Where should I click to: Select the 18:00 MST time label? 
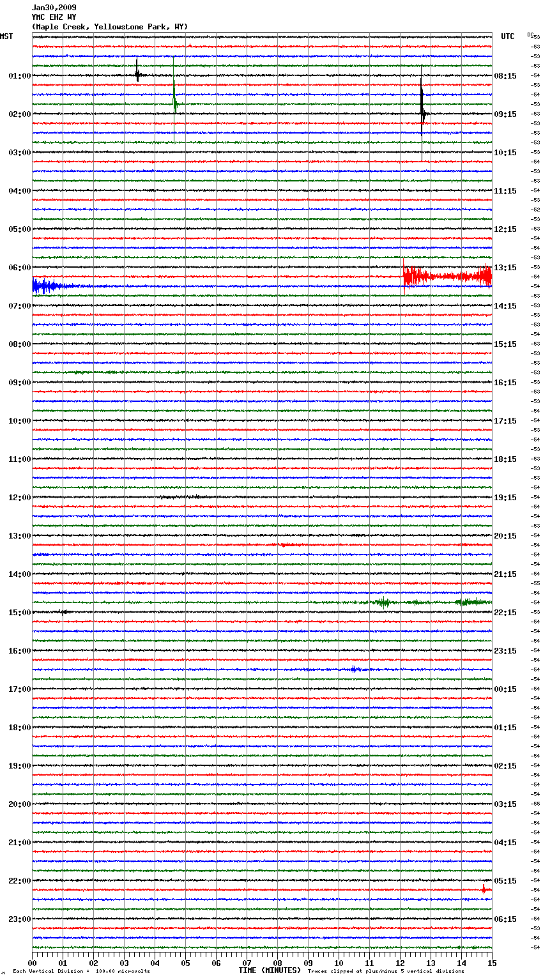click(x=20, y=728)
